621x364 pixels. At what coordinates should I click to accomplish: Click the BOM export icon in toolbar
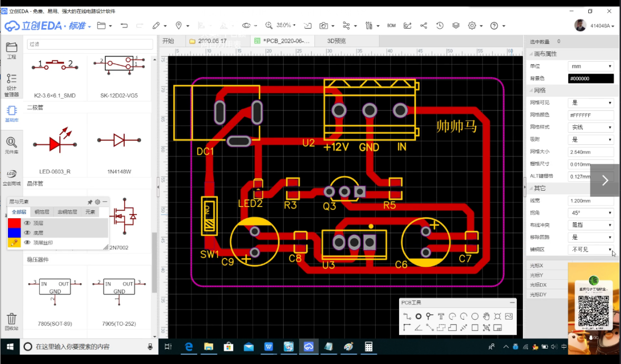coord(391,25)
